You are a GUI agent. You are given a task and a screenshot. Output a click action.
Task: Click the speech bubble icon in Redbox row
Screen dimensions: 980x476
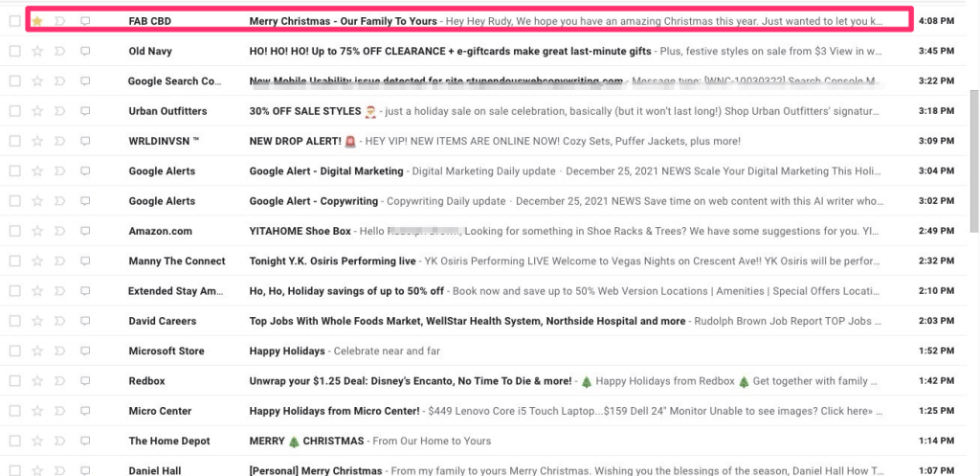click(x=85, y=381)
